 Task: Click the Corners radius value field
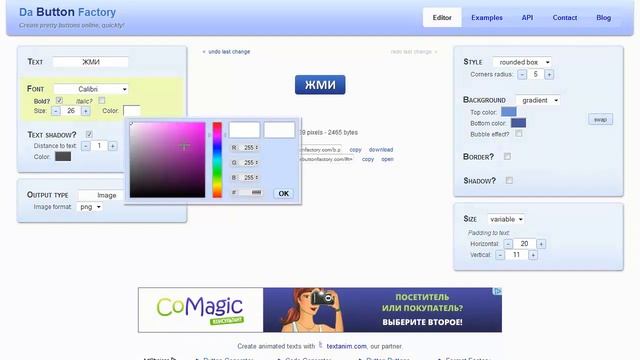point(536,74)
